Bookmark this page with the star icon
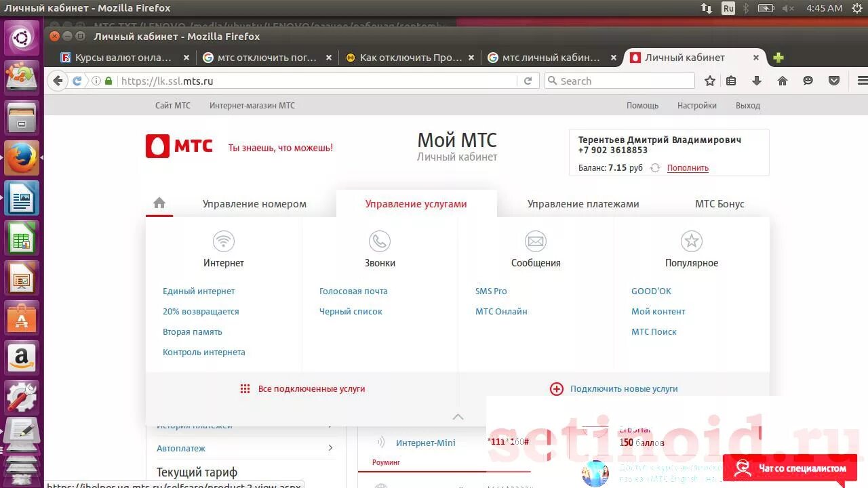 click(710, 81)
